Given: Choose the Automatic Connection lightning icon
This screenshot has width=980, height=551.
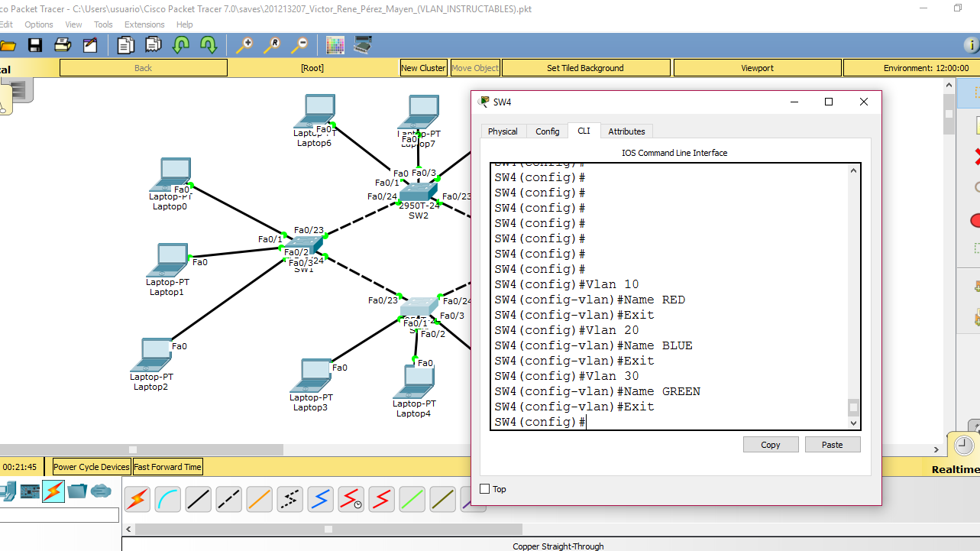Looking at the screenshot, I should (x=137, y=499).
